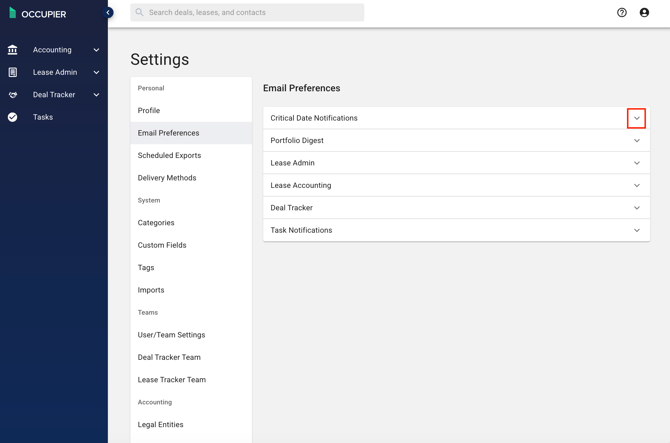Screen dimensions: 670x443
Task: Focus the search deals, leases, contacts field
Action: coord(247,12)
